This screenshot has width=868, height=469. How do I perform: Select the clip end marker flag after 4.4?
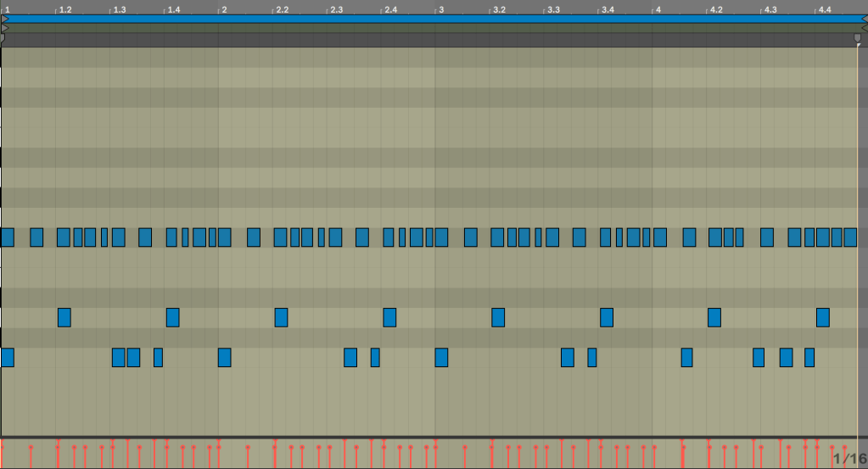coord(857,39)
